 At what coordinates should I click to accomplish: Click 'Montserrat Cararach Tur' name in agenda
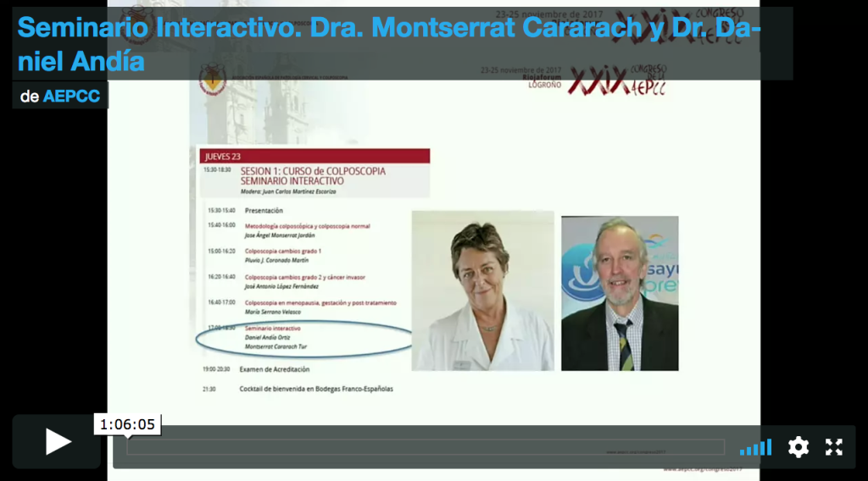[x=275, y=346]
